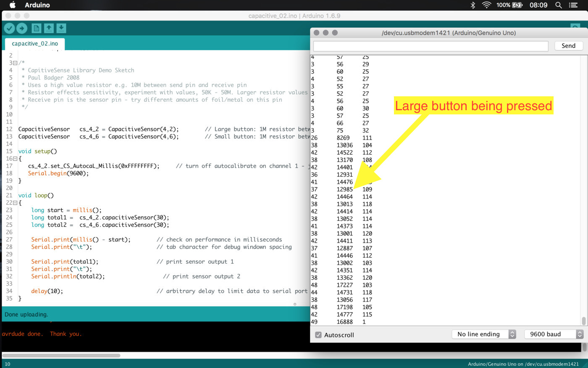Click the Bluetooth status icon
588x368 pixels.
pos(472,5)
